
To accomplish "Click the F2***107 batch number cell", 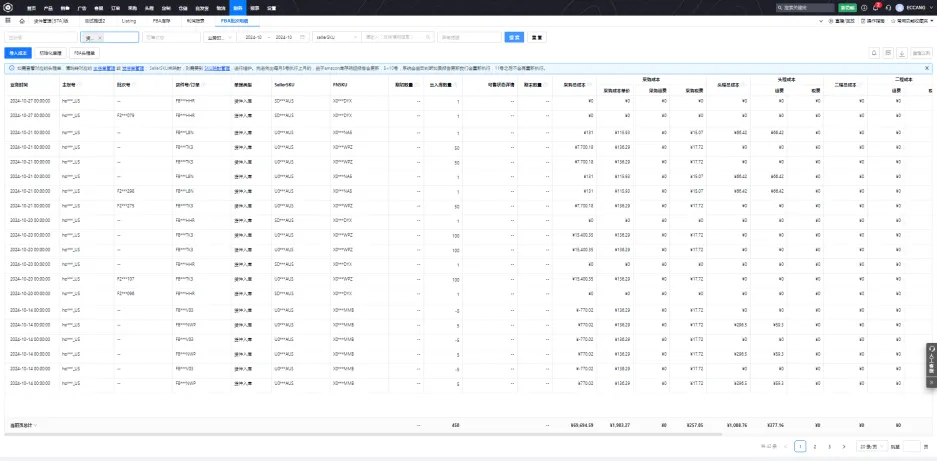I will pos(125,279).
